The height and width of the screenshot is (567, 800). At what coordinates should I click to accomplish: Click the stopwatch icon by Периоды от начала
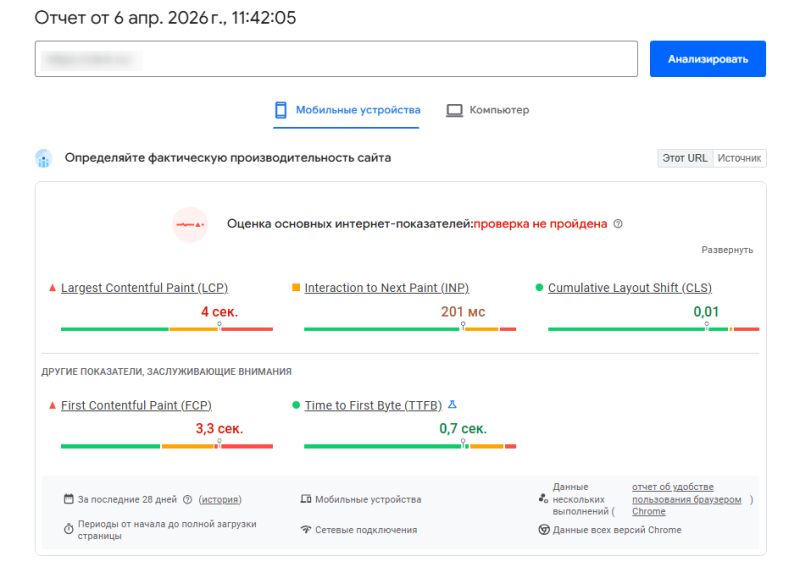coord(69,529)
